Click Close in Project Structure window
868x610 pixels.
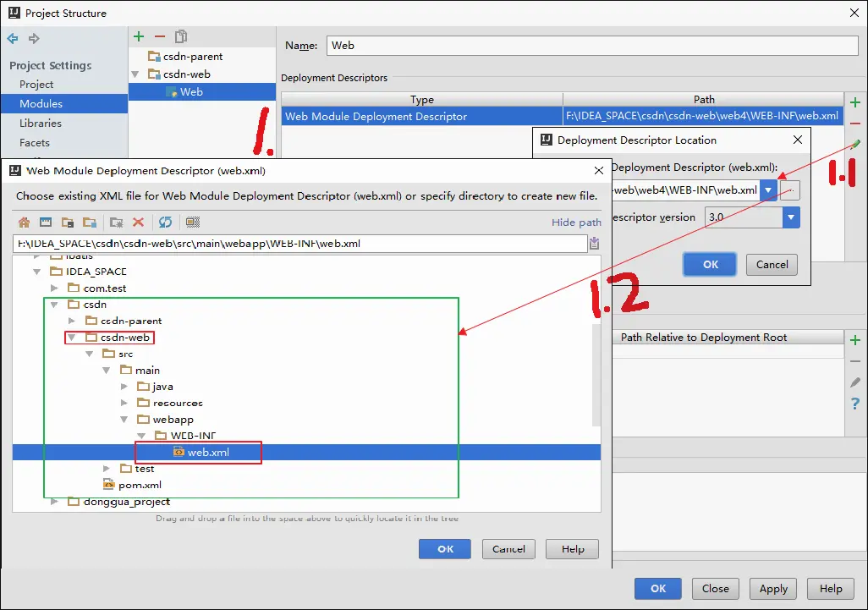(x=715, y=589)
